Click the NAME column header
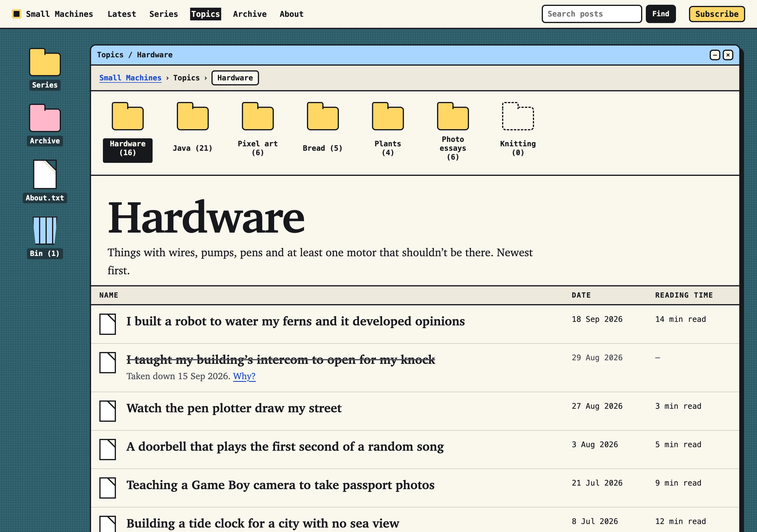Image resolution: width=757 pixels, height=532 pixels. pos(109,295)
